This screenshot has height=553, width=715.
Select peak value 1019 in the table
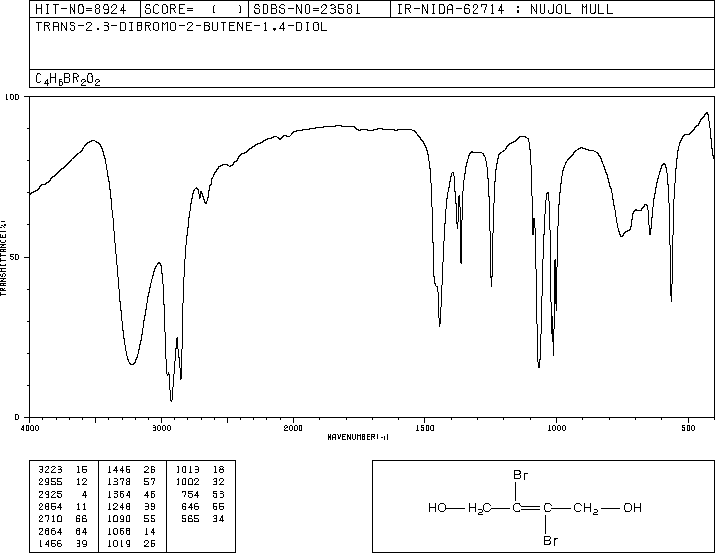tap(119, 543)
